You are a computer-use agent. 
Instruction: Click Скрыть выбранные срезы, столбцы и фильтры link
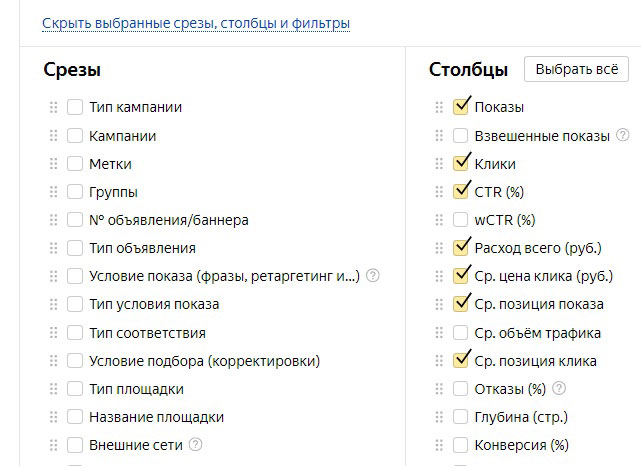(196, 22)
